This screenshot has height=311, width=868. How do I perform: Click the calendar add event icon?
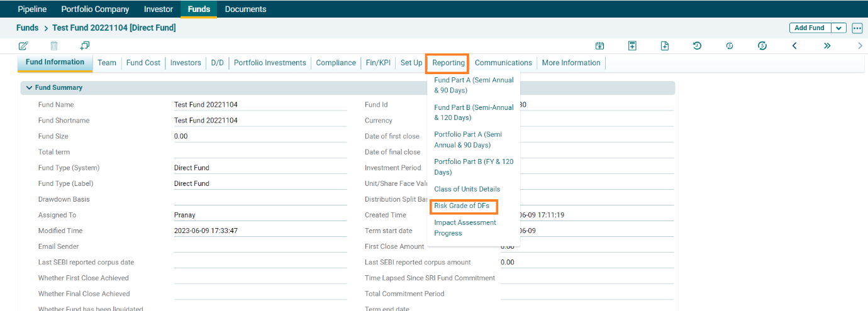pos(600,46)
